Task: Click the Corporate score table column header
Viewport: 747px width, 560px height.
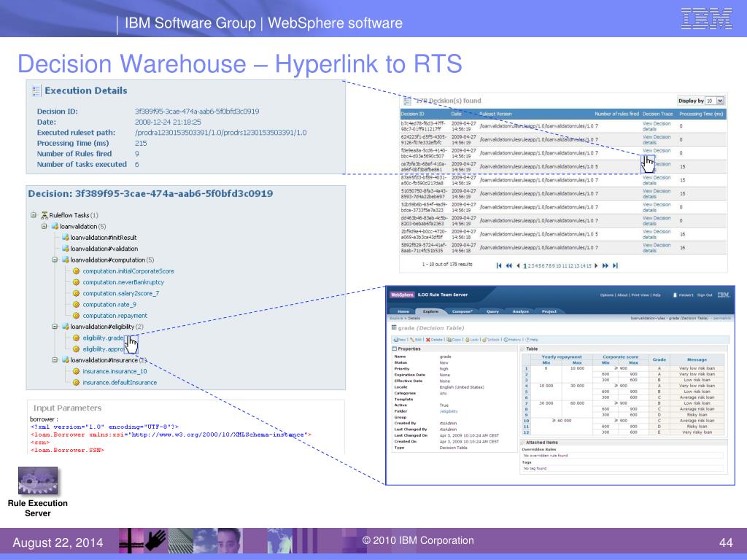Action: (620, 357)
